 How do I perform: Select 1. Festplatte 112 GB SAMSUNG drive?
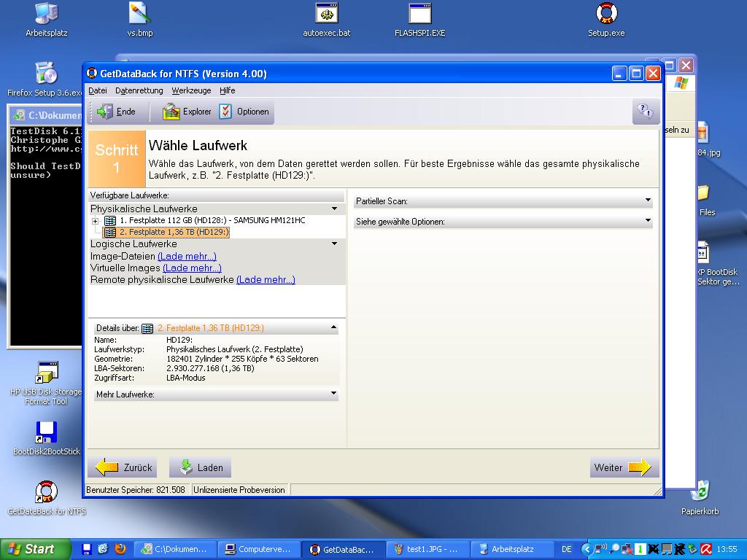[x=212, y=220]
